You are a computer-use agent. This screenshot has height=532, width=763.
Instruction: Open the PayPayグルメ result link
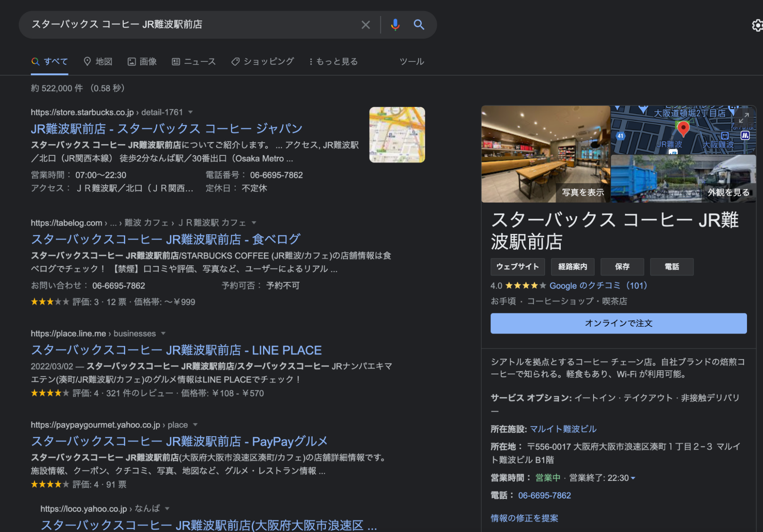pyautogui.click(x=179, y=442)
